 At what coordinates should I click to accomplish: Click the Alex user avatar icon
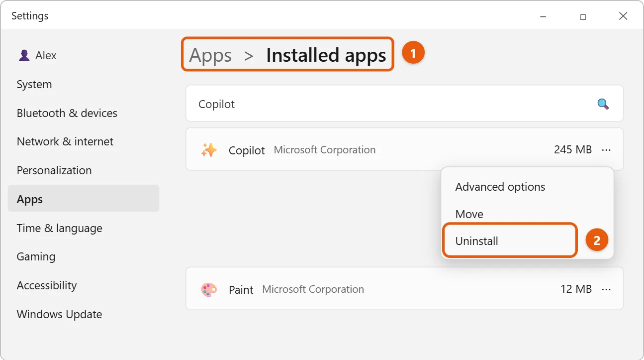(x=24, y=55)
